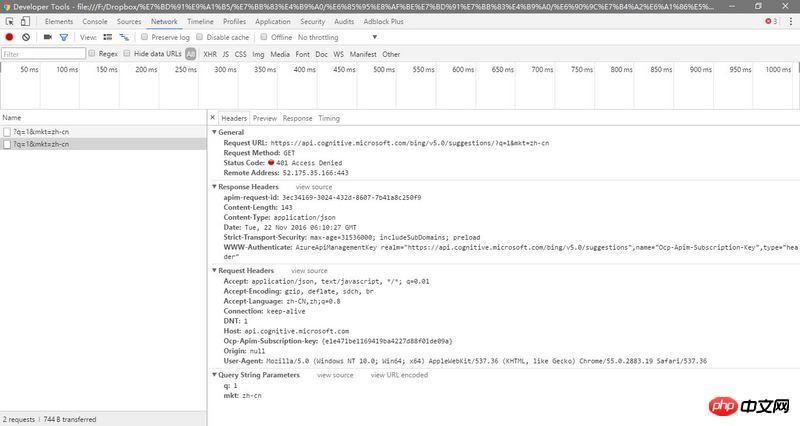Filter requests by JS
The image size is (800, 426).
click(226, 54)
